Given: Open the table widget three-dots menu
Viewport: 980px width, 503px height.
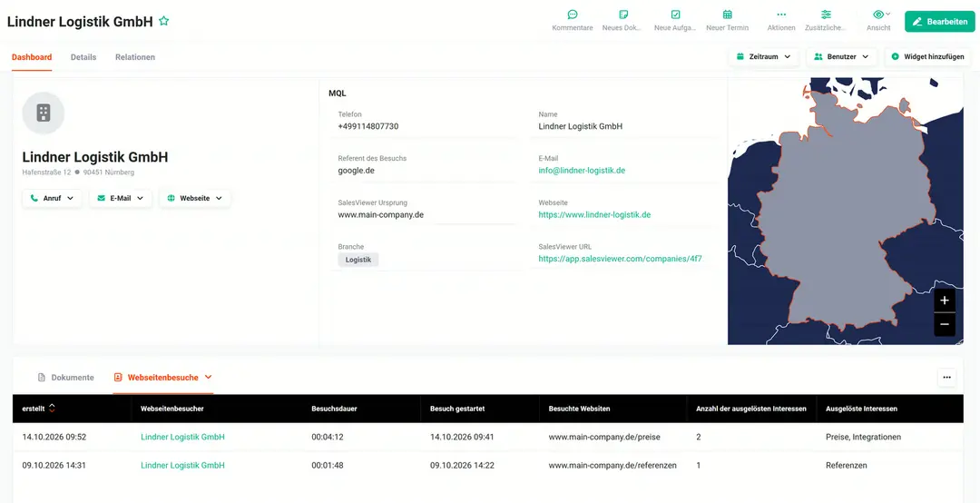Looking at the screenshot, I should point(946,378).
